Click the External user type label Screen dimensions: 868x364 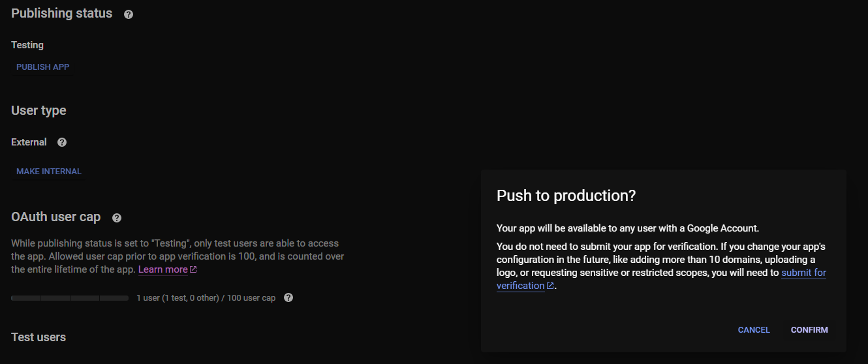pyautogui.click(x=29, y=142)
